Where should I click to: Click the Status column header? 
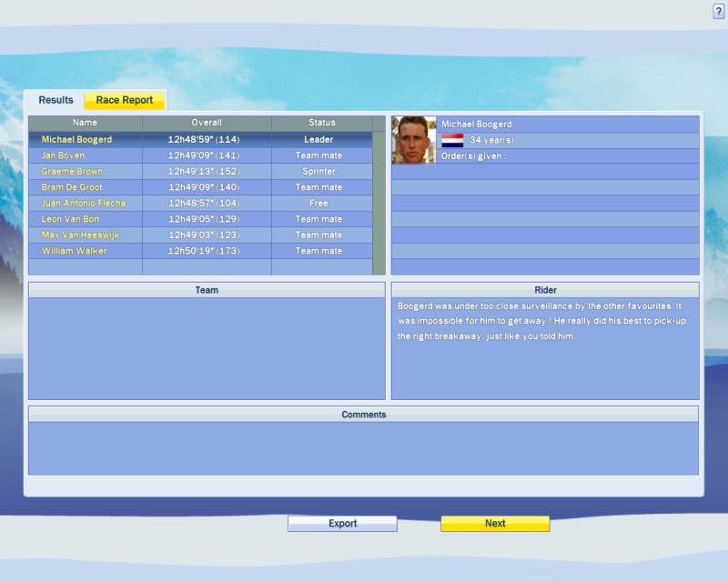321,123
